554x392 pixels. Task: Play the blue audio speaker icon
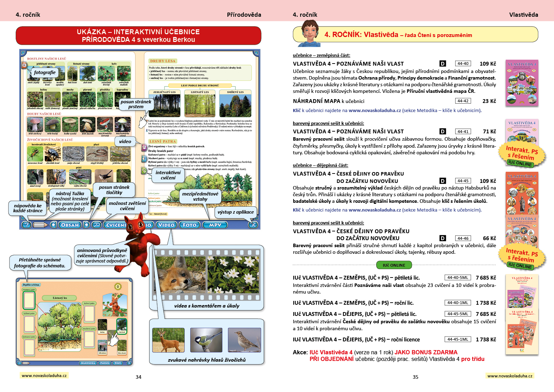[144, 159]
